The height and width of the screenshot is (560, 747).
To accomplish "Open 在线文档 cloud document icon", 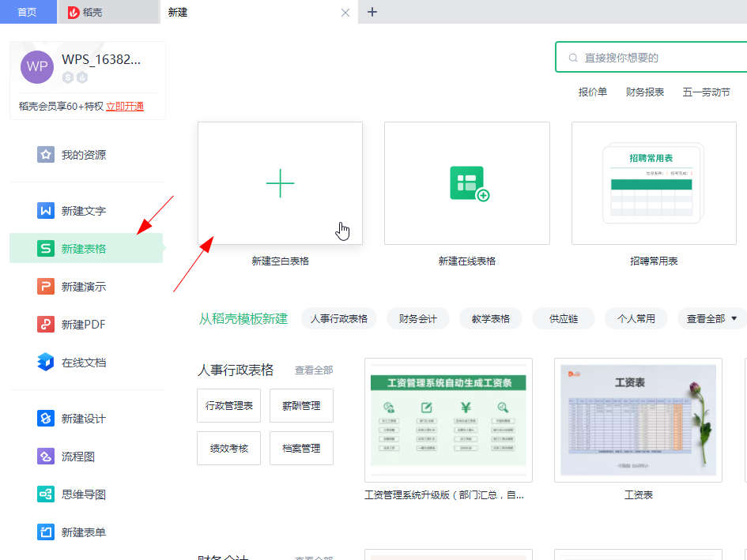I will pyautogui.click(x=46, y=363).
